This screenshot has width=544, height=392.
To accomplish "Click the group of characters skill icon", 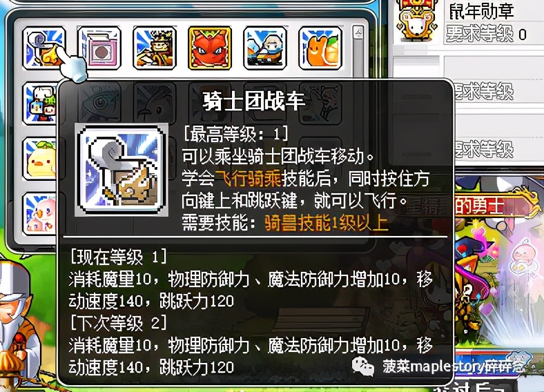I will click(x=40, y=104).
